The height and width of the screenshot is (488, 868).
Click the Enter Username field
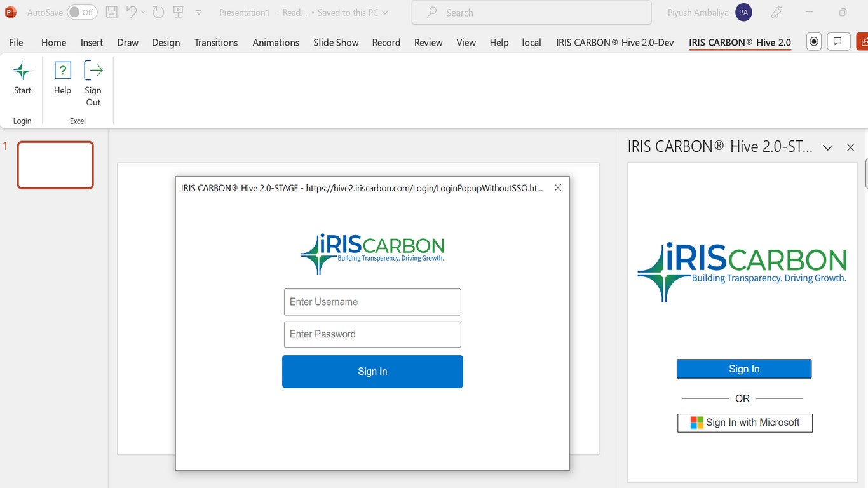point(372,302)
